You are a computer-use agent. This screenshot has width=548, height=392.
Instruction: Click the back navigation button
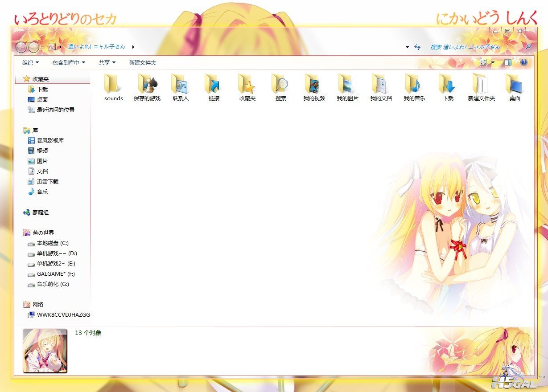(x=21, y=47)
